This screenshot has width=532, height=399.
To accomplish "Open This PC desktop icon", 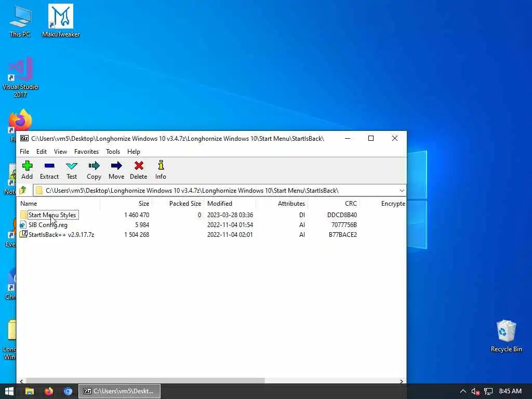I will [x=20, y=21].
